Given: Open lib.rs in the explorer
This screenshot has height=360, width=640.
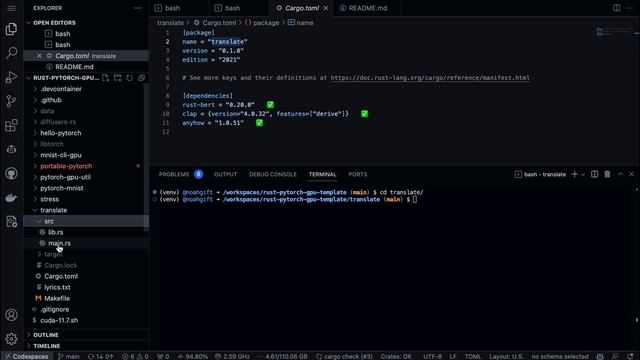Looking at the screenshot, I should (x=56, y=232).
